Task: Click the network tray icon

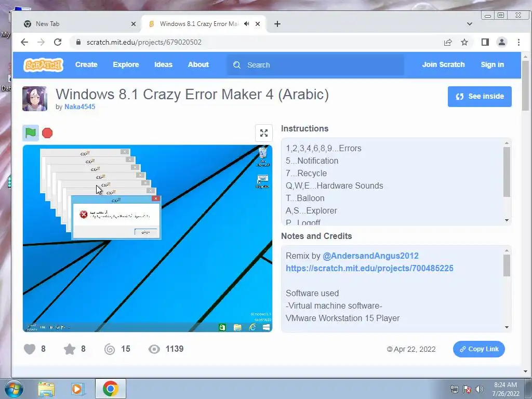Action: tap(454, 389)
